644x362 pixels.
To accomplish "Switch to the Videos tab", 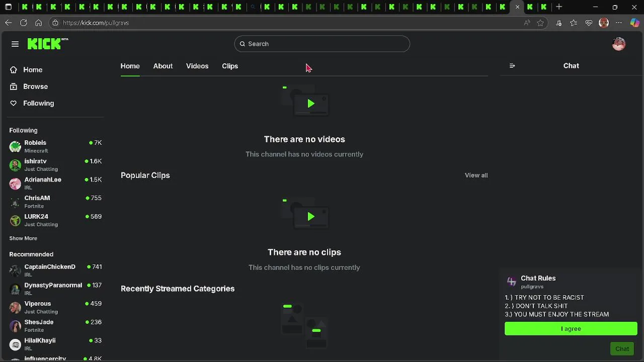I will pyautogui.click(x=197, y=66).
